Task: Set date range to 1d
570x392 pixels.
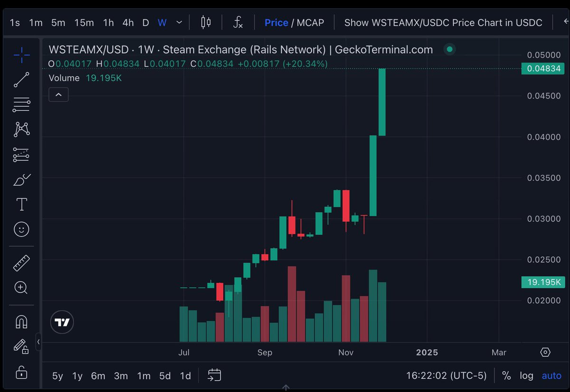Action: point(185,376)
